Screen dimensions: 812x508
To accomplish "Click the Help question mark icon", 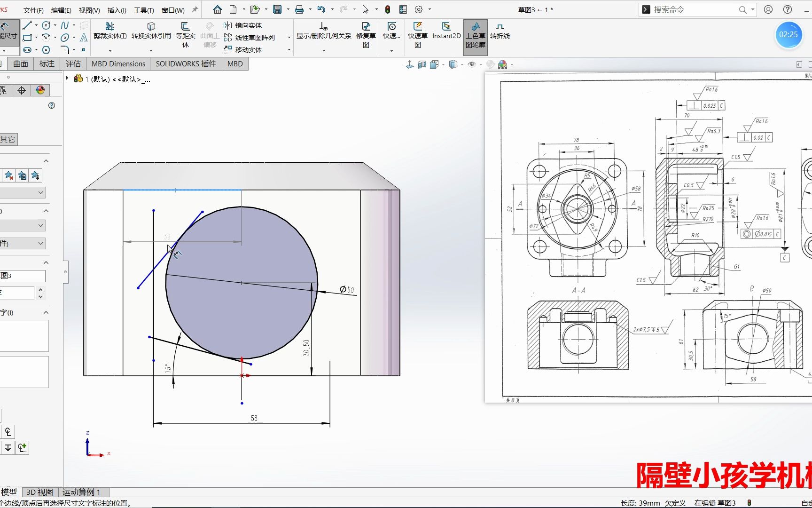I will point(788,9).
